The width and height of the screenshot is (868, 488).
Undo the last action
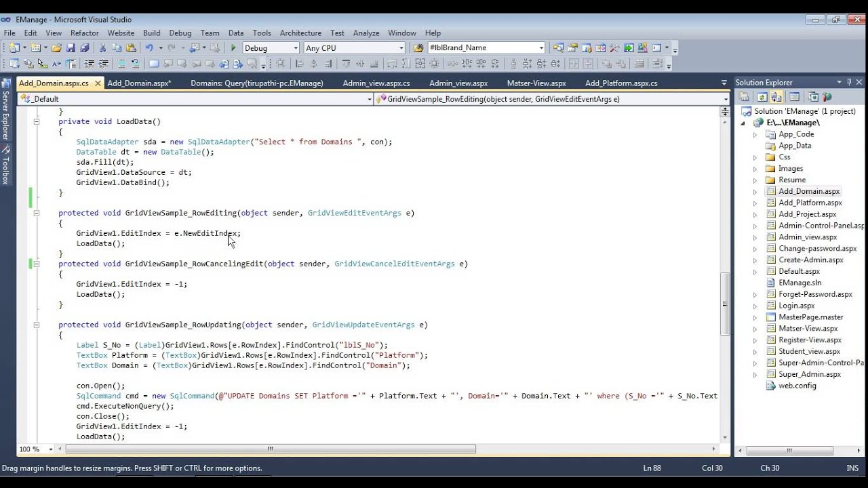149,48
